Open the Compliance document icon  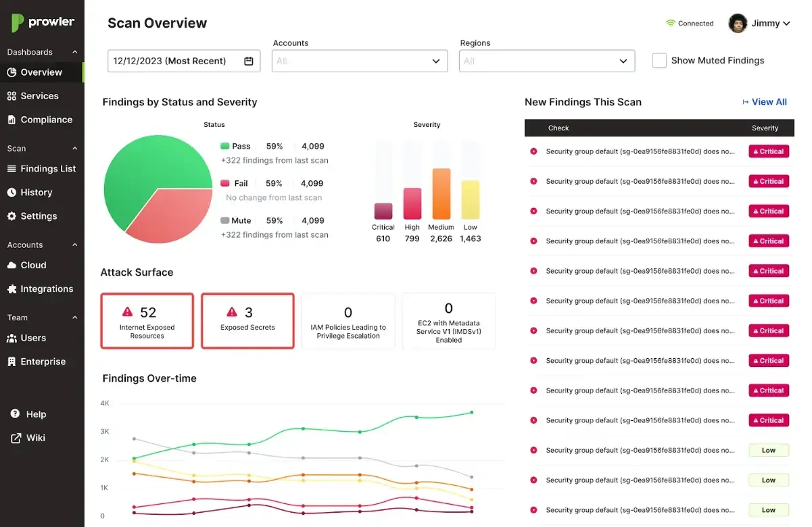point(11,120)
